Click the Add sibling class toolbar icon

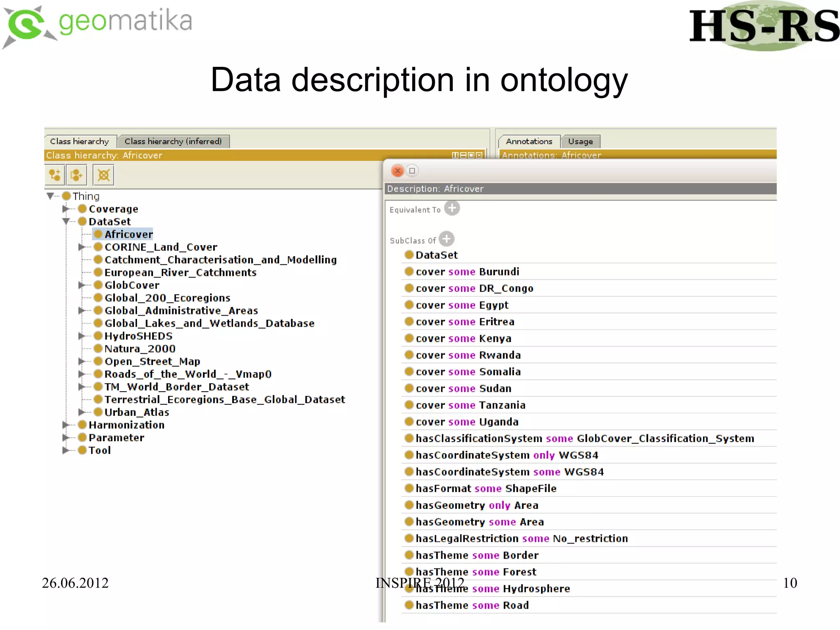(76, 175)
